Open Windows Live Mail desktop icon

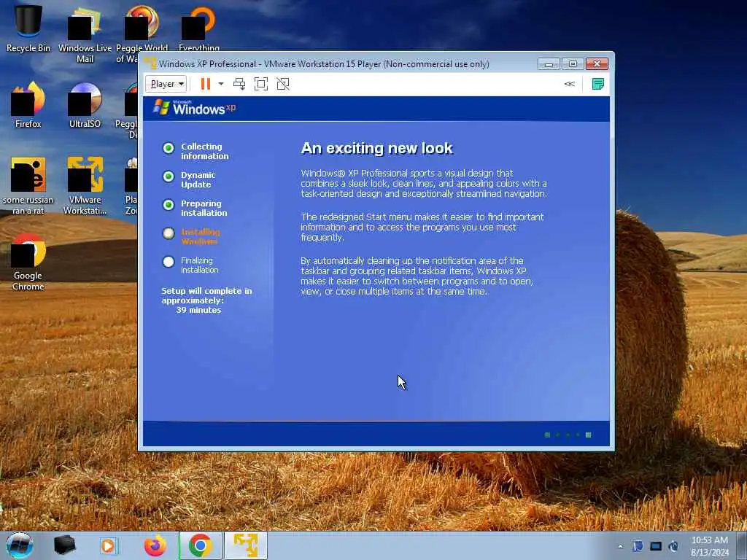pyautogui.click(x=85, y=34)
